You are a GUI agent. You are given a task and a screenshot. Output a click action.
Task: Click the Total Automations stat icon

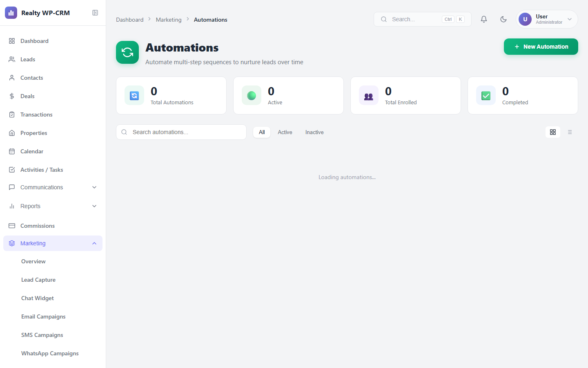pyautogui.click(x=134, y=95)
